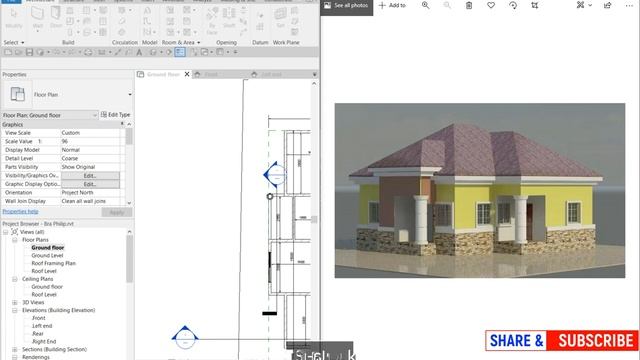Open the Floor Plan type selector dropdown
Image resolution: width=640 pixels, height=360 pixels.
pos(130,94)
